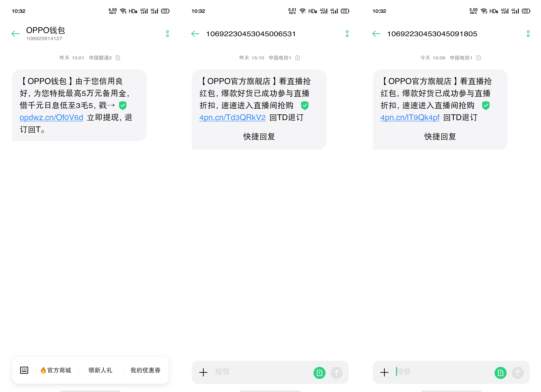Tap 快捷回复 under the middle message
The image size is (541, 392).
259,137
